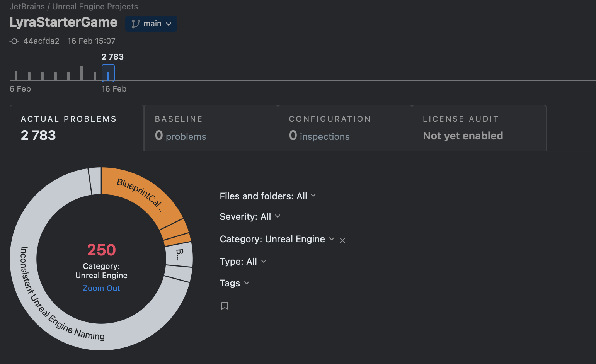
Task: Click the LyraStarterGame project title
Action: [63, 22]
